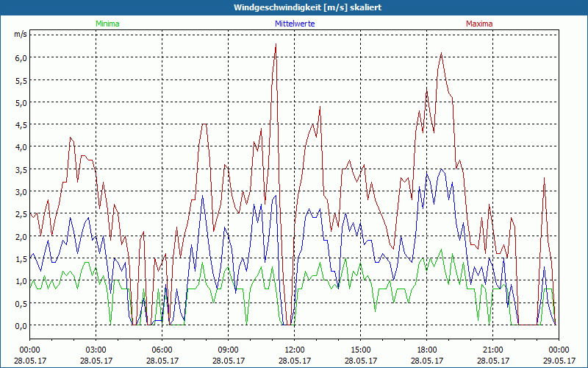Click the 6,0 y-axis value
The height and width of the screenshot is (368, 588).
pyautogui.click(x=21, y=57)
